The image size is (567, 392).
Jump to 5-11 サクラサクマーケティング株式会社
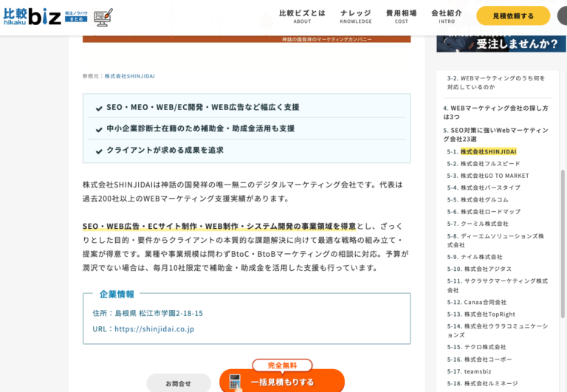click(x=497, y=285)
